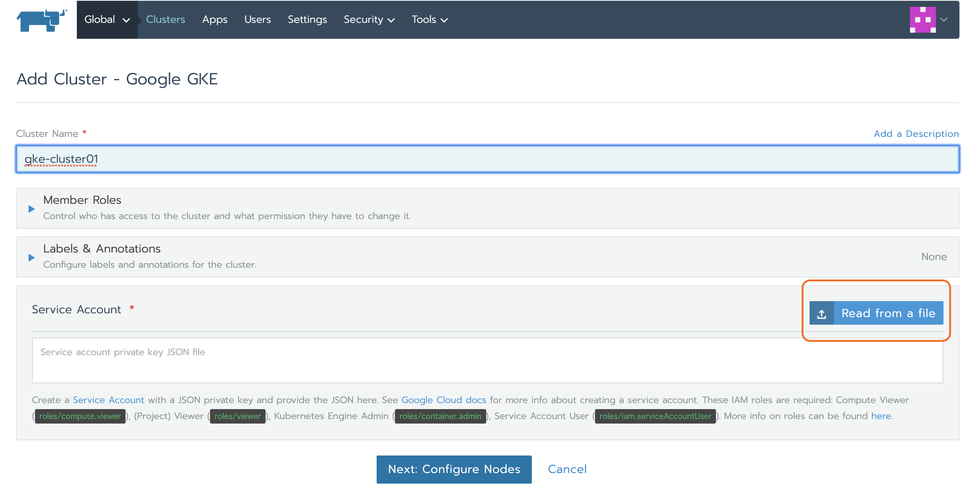The image size is (980, 492).
Task: Open the Google Cloud docs link
Action: pos(444,400)
